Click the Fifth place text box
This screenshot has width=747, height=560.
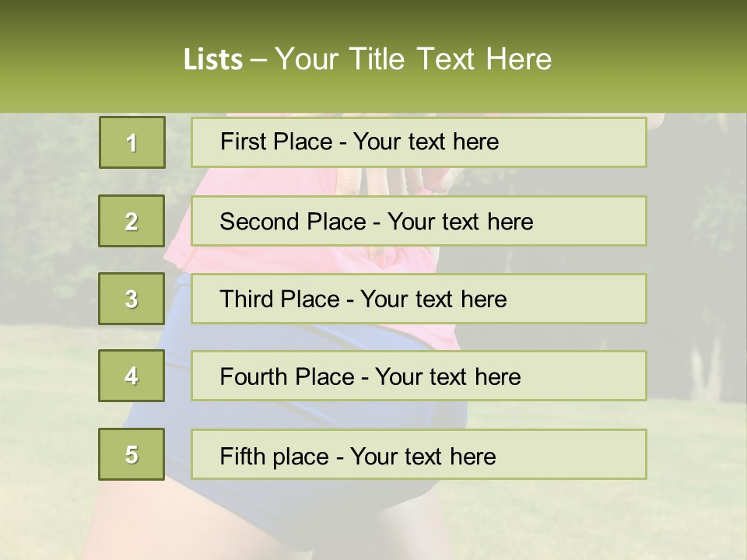point(419,455)
